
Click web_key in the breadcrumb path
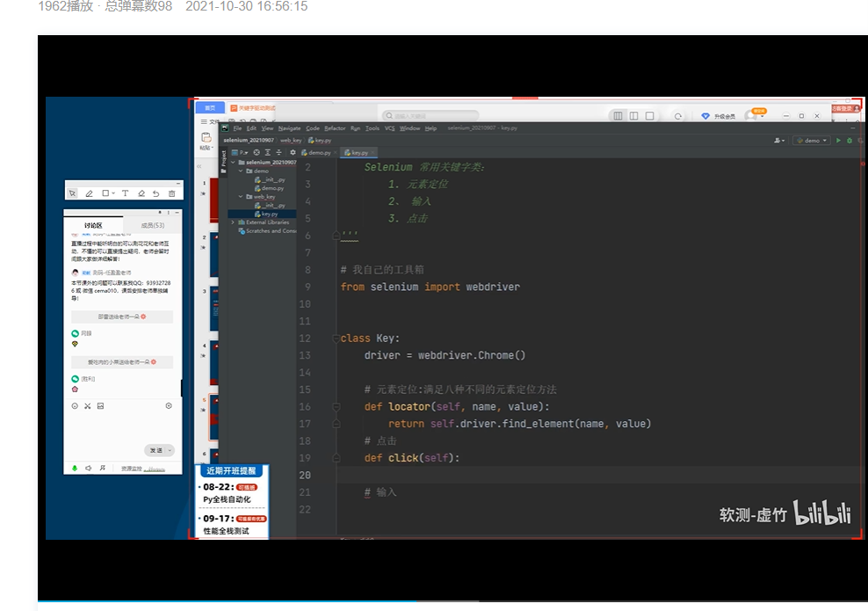pyautogui.click(x=291, y=141)
